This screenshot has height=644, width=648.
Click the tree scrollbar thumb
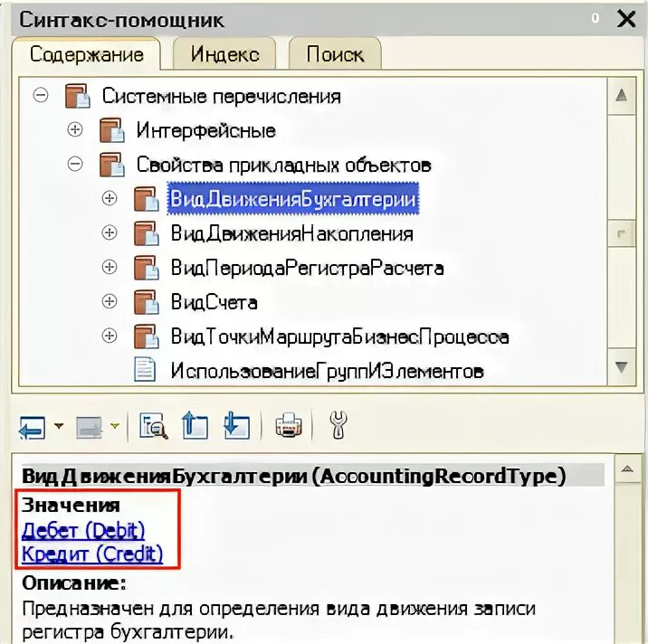pyautogui.click(x=621, y=233)
